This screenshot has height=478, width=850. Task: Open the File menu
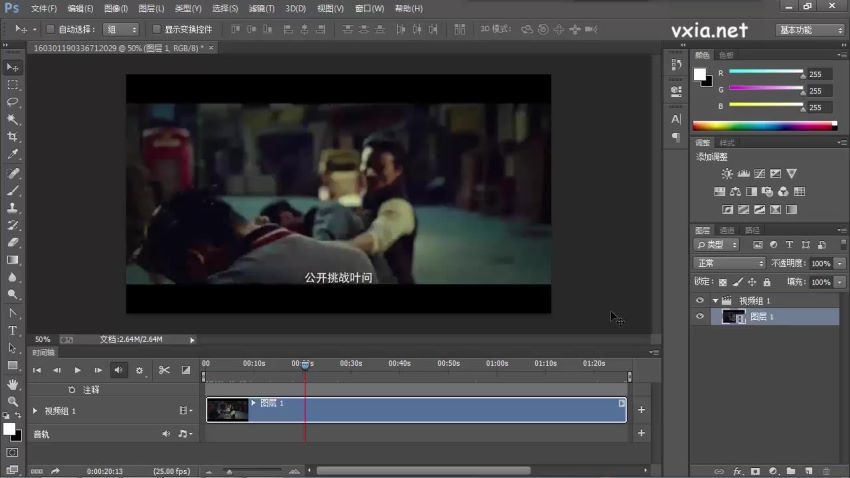click(x=44, y=9)
